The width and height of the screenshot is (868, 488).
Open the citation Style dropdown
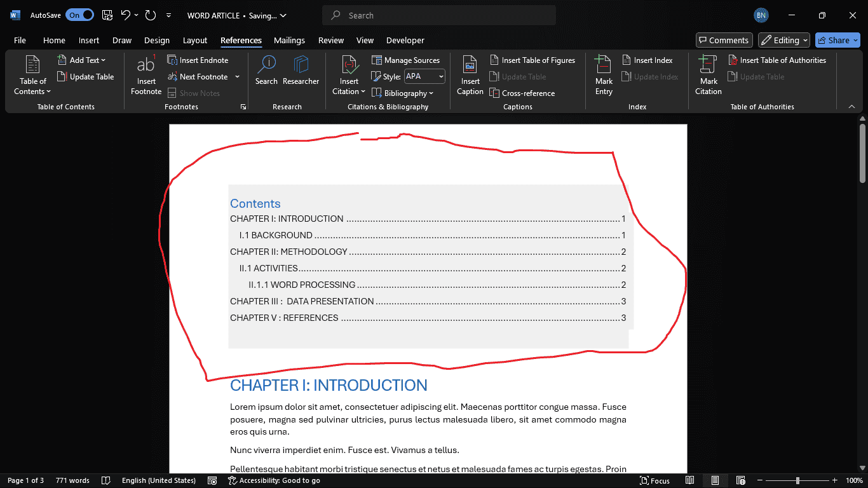point(424,77)
